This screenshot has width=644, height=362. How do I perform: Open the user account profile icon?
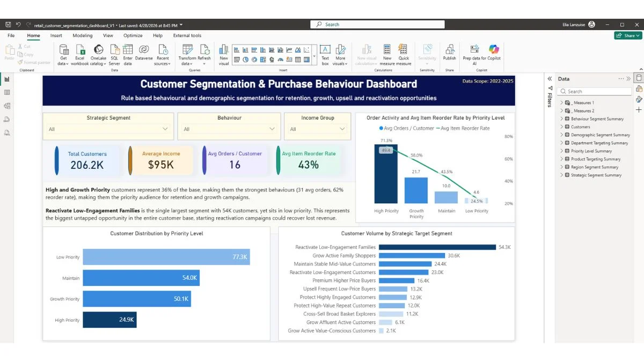coord(591,25)
